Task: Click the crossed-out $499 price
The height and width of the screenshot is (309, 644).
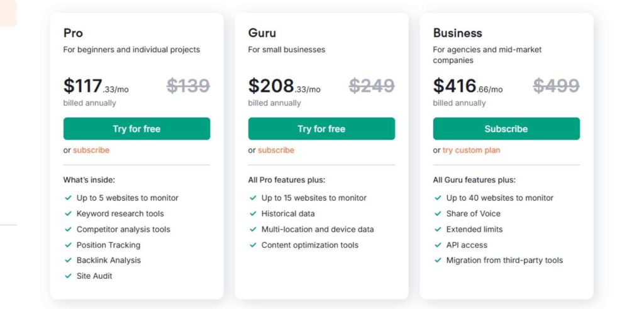Action: (x=556, y=86)
